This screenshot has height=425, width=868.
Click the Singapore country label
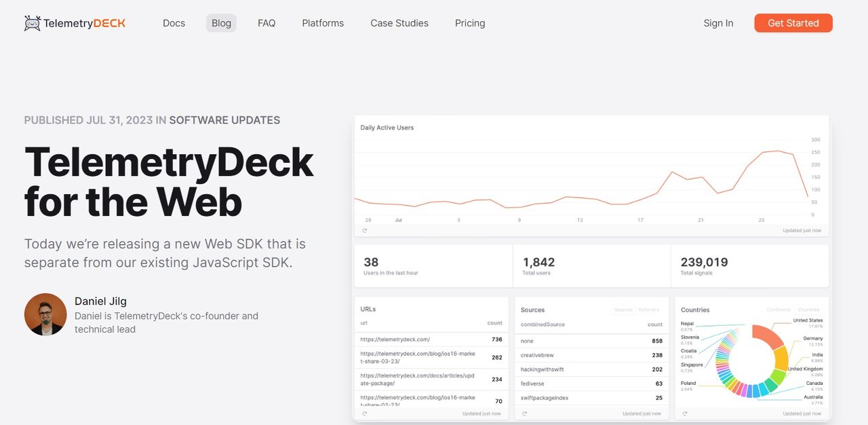[692, 365]
